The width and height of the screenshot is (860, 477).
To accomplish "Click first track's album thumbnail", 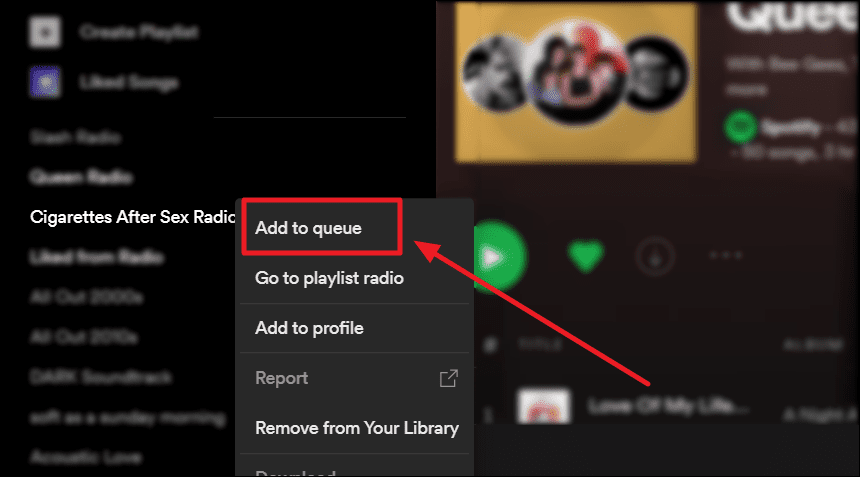I will coord(544,406).
